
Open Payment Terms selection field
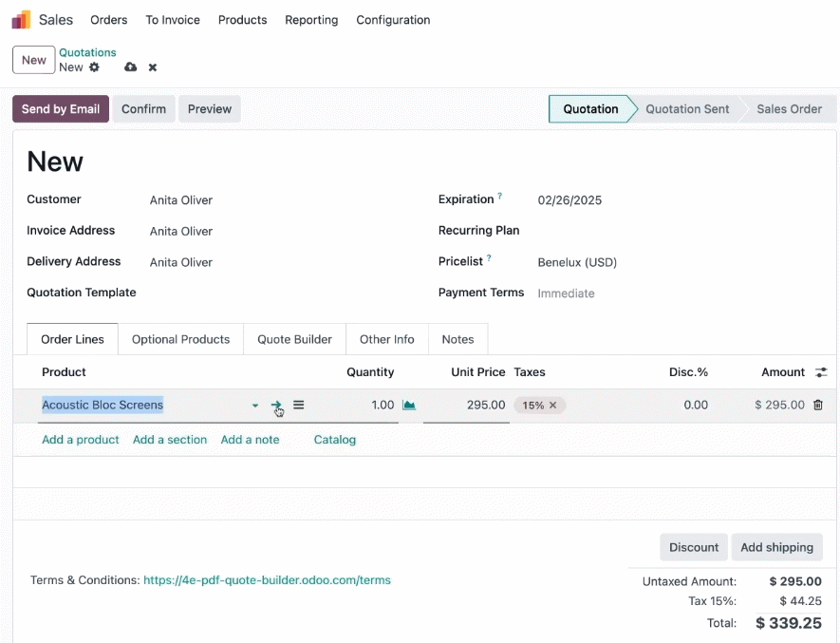[x=566, y=293]
